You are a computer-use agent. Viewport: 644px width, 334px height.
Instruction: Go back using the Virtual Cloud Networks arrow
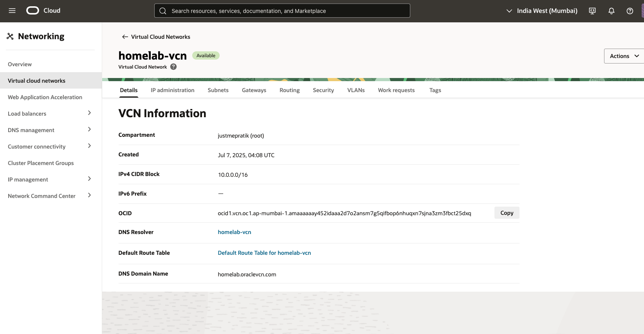[x=125, y=37]
